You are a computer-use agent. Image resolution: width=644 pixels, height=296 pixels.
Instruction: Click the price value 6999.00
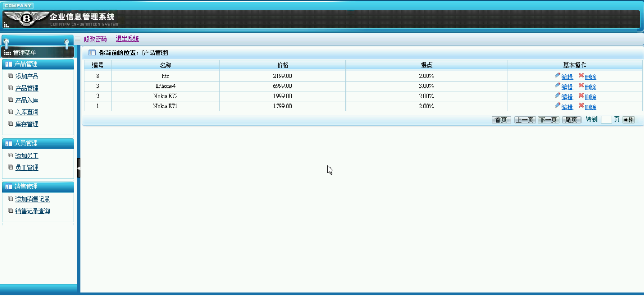tap(282, 86)
